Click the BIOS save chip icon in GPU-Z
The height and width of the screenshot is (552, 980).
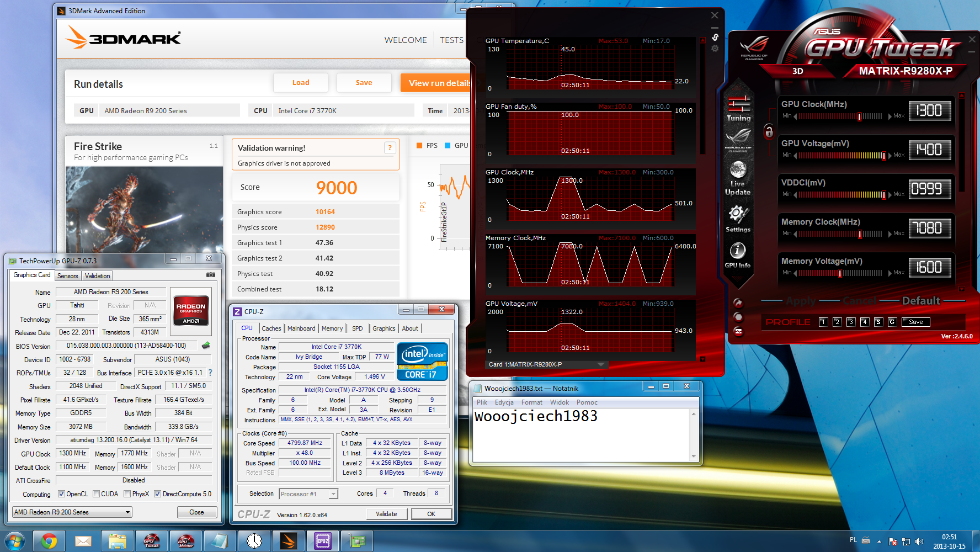[206, 346]
